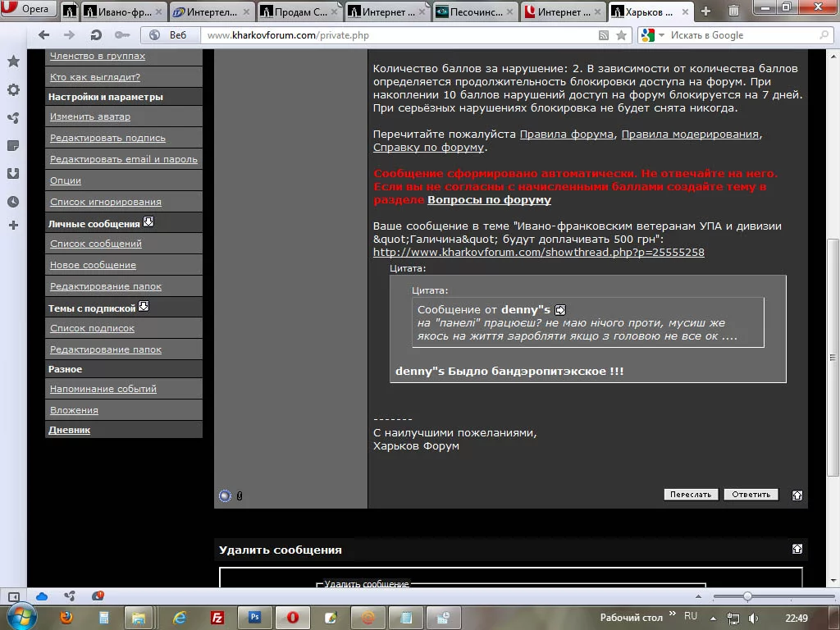
Task: Bookmark page with the address bar star
Action: pos(622,35)
